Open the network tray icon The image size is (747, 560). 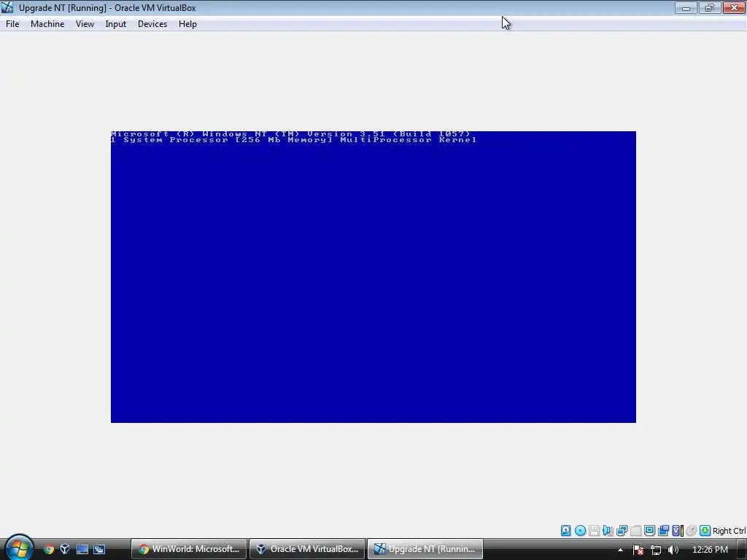click(x=656, y=550)
